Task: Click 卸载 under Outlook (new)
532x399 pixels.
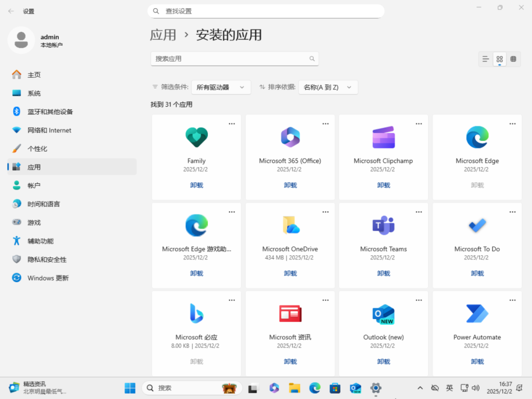Action: (383, 362)
